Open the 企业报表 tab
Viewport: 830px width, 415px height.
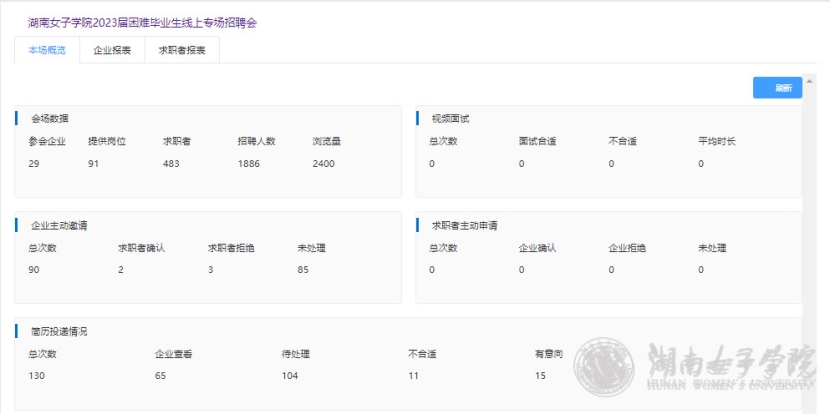point(112,50)
